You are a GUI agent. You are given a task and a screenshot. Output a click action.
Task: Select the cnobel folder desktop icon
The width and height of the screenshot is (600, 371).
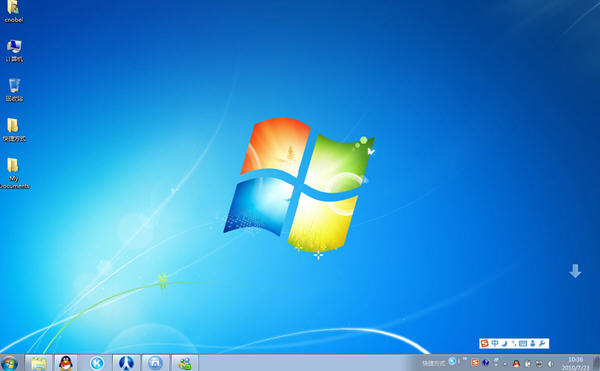[x=14, y=11]
